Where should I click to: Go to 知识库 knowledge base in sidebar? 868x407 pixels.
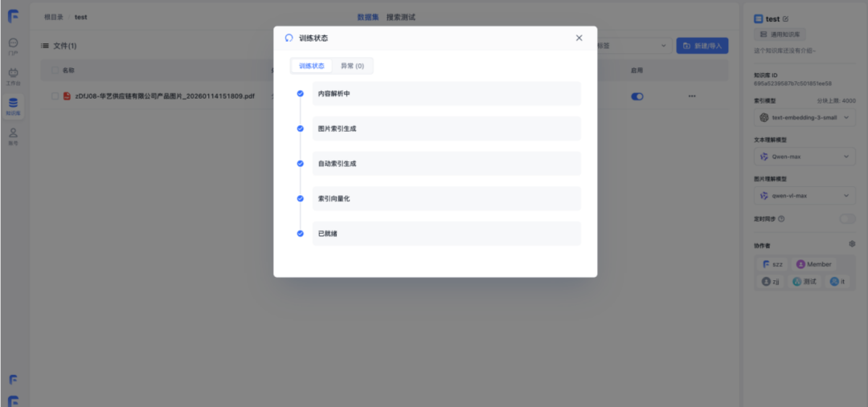[x=13, y=106]
